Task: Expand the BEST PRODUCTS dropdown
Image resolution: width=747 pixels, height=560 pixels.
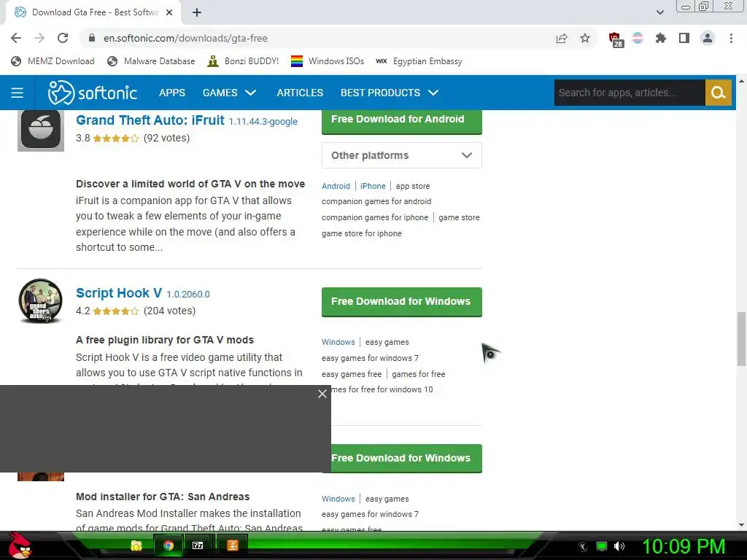Action: click(390, 93)
